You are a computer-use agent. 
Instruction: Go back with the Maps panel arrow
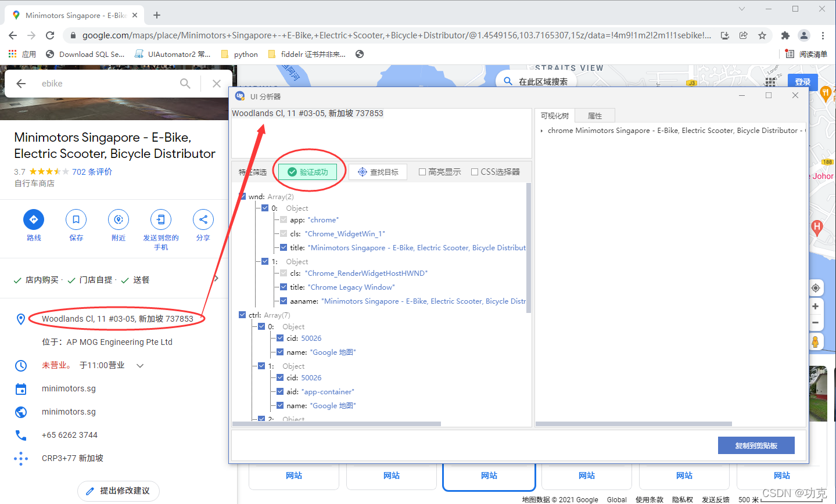(x=21, y=84)
